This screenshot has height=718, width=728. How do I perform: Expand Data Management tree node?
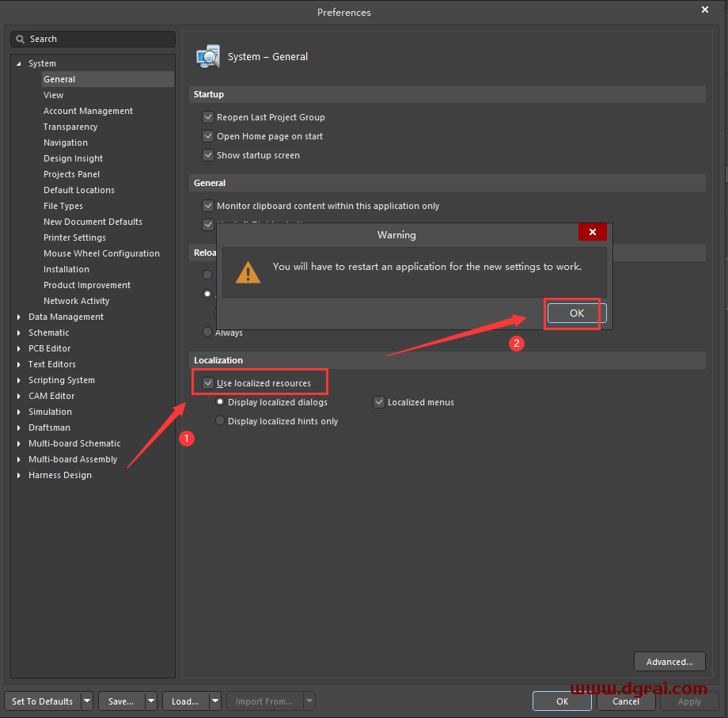(x=18, y=317)
